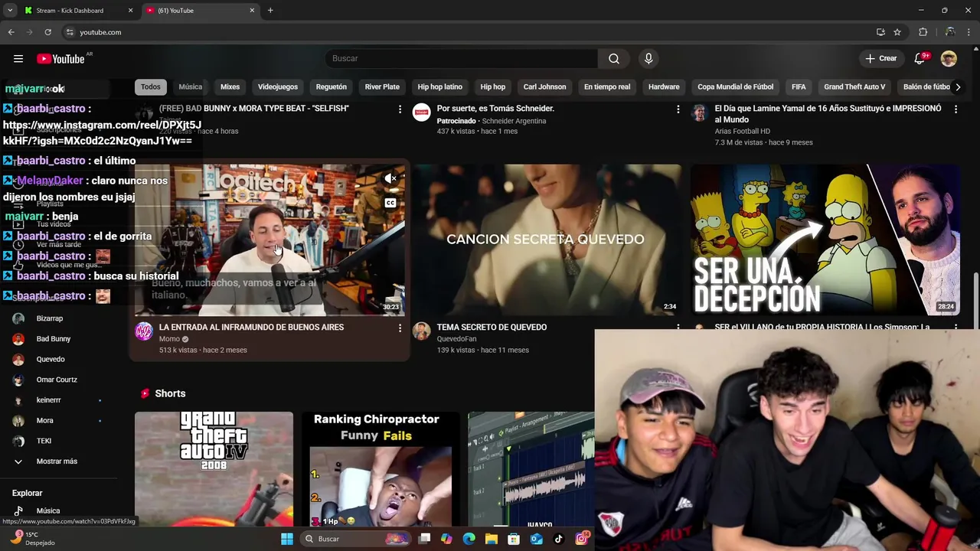The width and height of the screenshot is (980, 551).
Task: Open CANCION SECRETA QUEVEDO thumbnail
Action: [547, 239]
